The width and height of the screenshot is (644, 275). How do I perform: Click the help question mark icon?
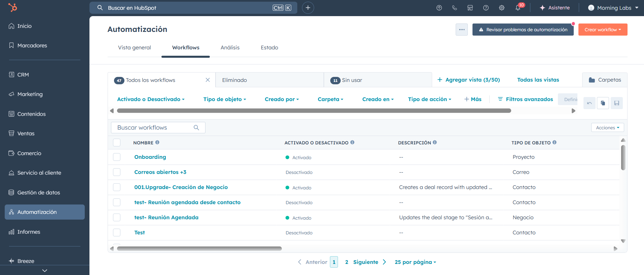click(486, 8)
